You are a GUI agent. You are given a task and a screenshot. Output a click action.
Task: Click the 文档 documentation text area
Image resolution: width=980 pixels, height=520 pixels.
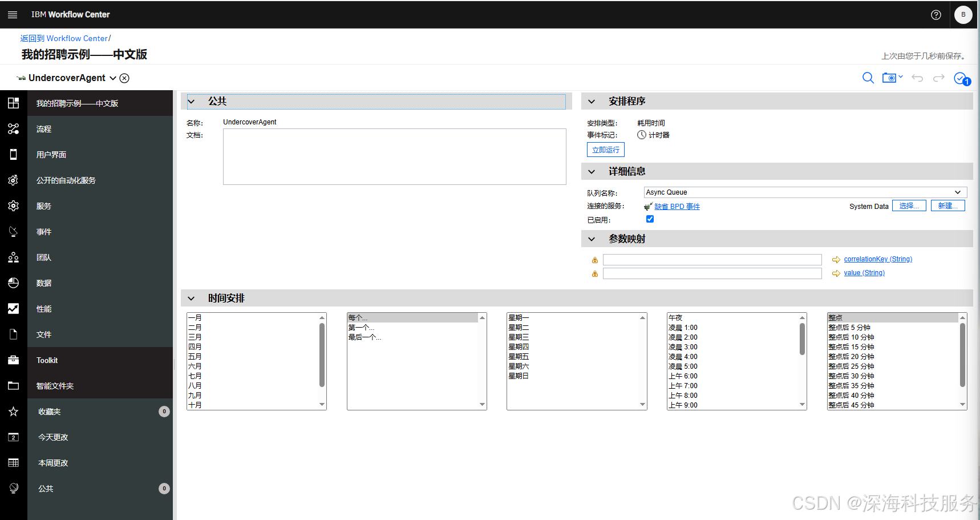(395, 156)
